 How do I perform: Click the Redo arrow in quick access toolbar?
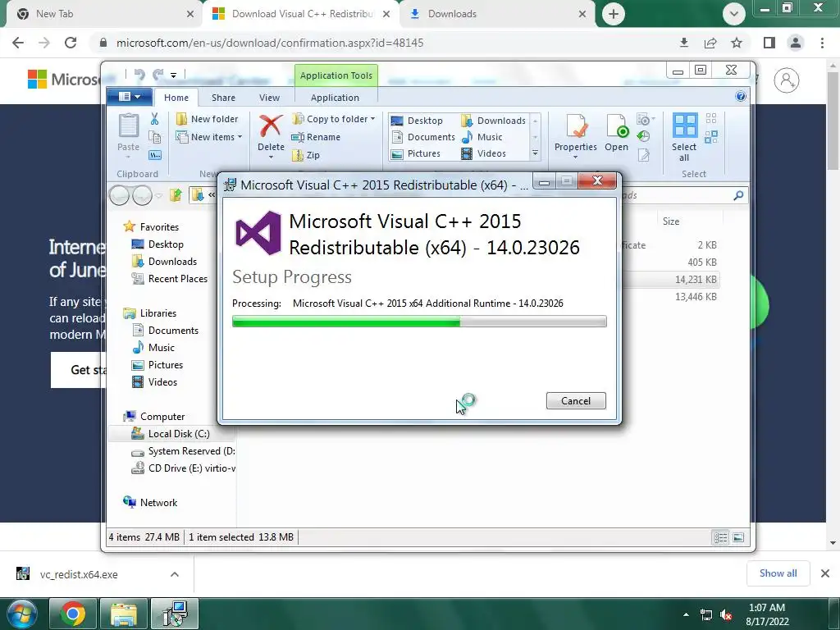tap(157, 75)
